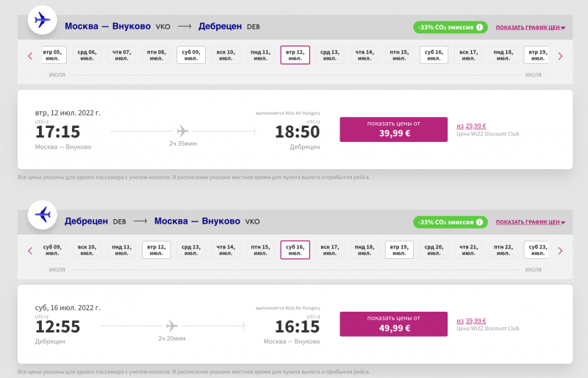Image resolution: width=588 pixels, height=378 pixels.
Task: Show prices from 49,99 € for return flight
Action: click(x=393, y=324)
